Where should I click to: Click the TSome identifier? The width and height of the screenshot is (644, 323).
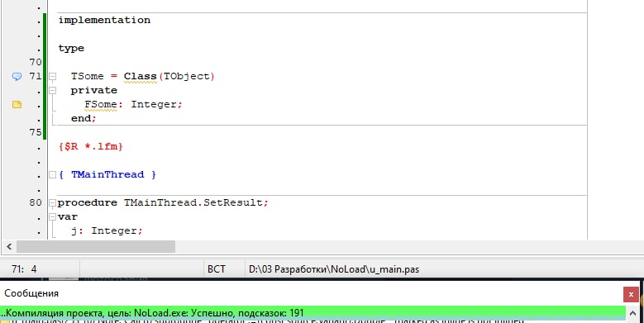point(88,76)
